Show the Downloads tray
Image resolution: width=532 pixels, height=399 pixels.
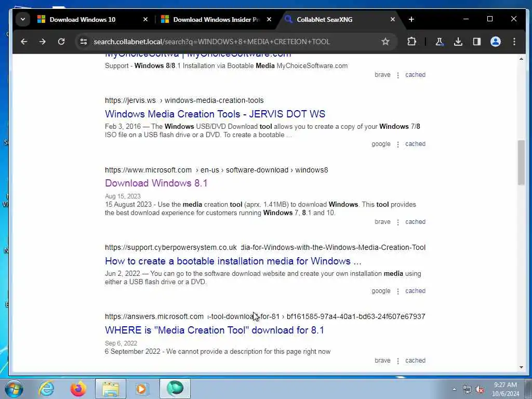point(458,42)
